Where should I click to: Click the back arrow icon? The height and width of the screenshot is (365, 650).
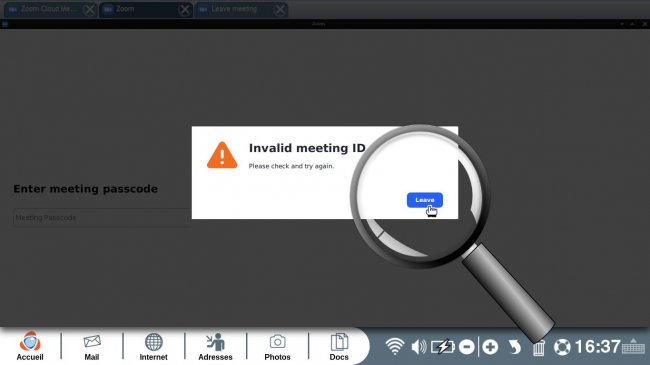pos(514,347)
